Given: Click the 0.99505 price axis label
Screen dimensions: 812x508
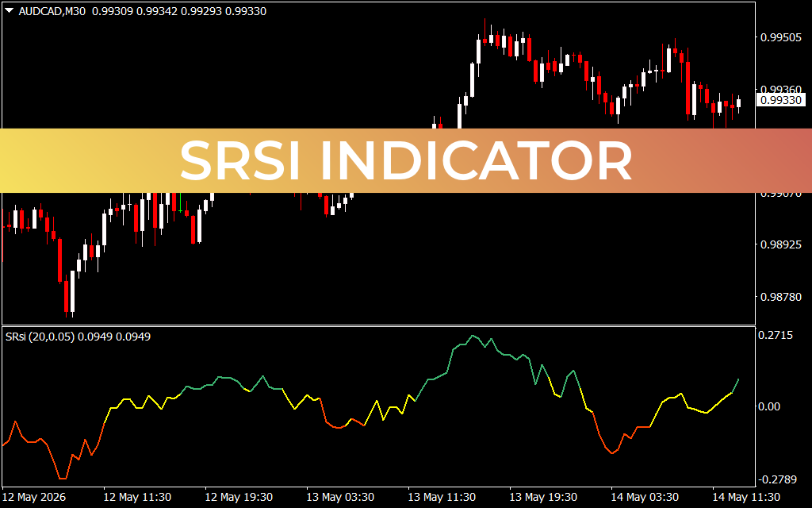Looking at the screenshot, I should pos(781,37).
